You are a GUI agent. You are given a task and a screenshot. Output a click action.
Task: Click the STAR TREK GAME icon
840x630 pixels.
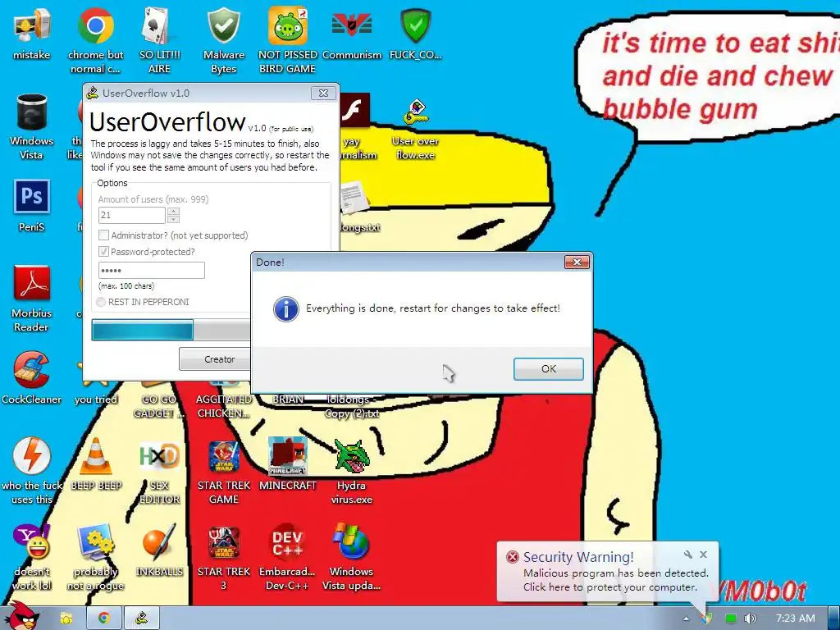(x=223, y=456)
